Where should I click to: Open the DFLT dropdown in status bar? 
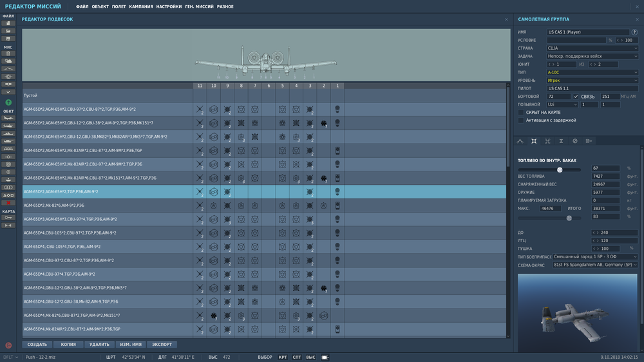pos(11,357)
